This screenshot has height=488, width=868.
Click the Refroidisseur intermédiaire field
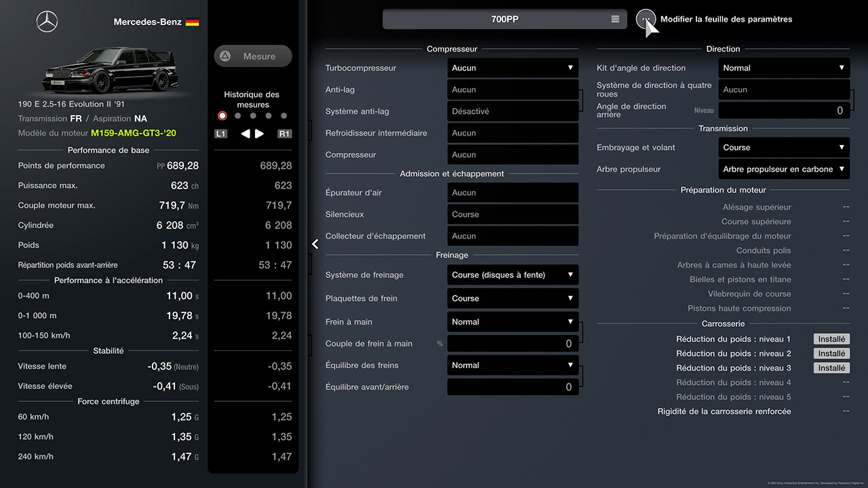(513, 133)
